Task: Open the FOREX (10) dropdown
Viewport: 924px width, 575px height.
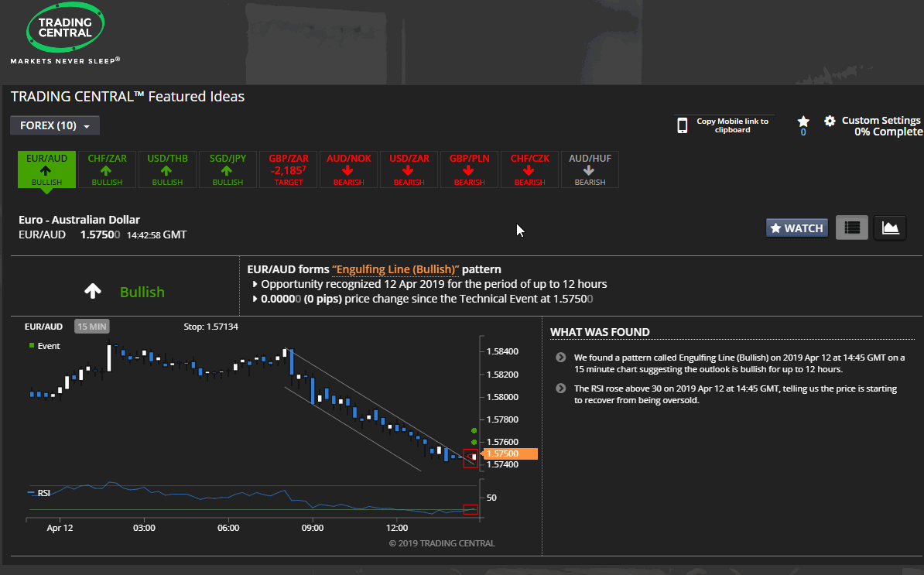Action: click(x=55, y=125)
